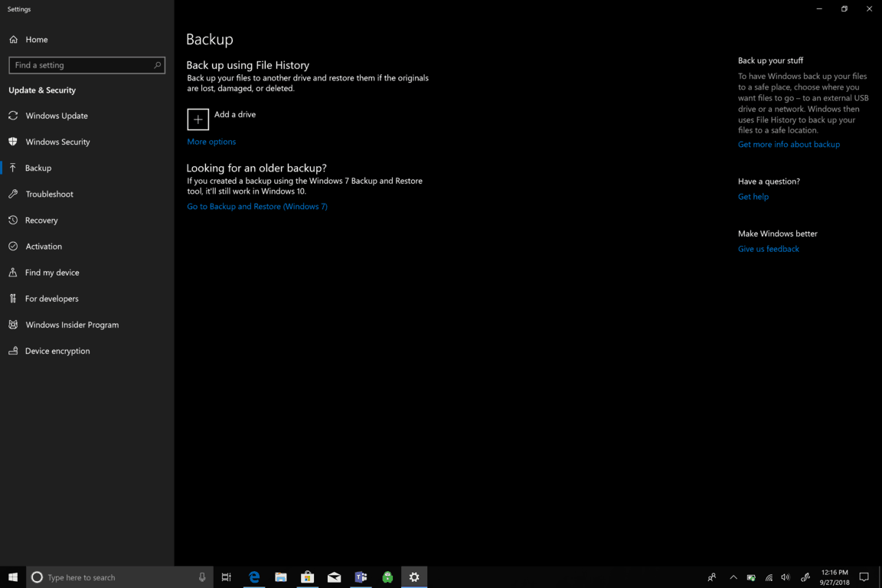Restore down the Settings window
882x588 pixels.
click(844, 9)
